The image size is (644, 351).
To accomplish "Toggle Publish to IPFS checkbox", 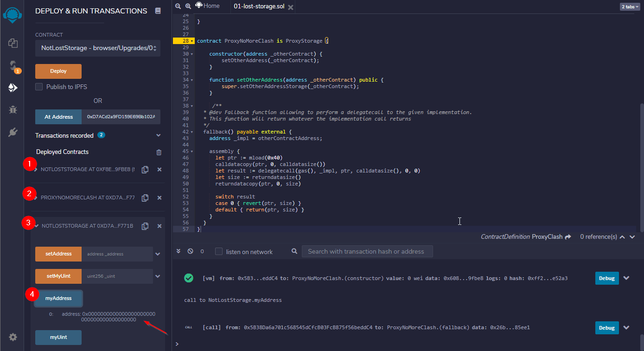I will pos(39,87).
